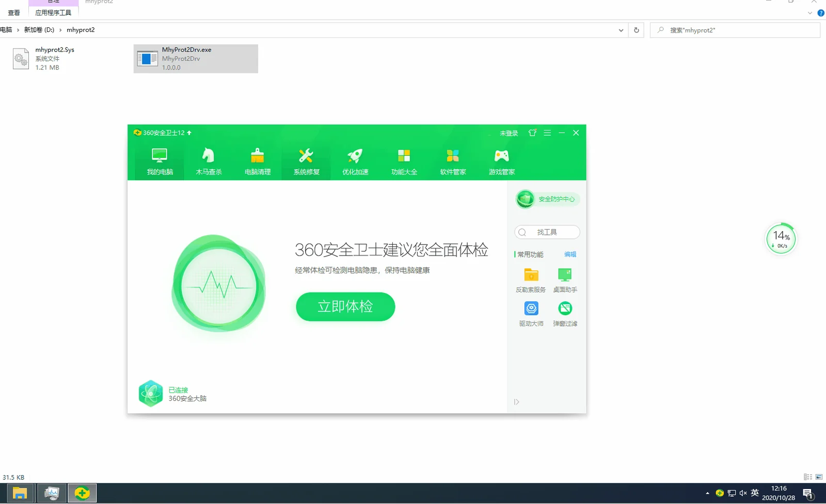Viewport: 826px width, 504px height.
Task: Launch 桌面助手 tool
Action: point(565,280)
